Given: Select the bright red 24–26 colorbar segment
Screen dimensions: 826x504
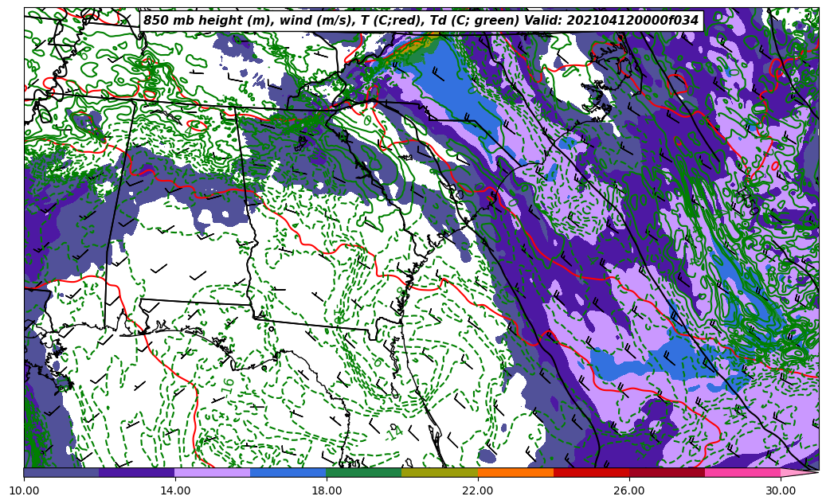Looking at the screenshot, I should click(591, 472).
